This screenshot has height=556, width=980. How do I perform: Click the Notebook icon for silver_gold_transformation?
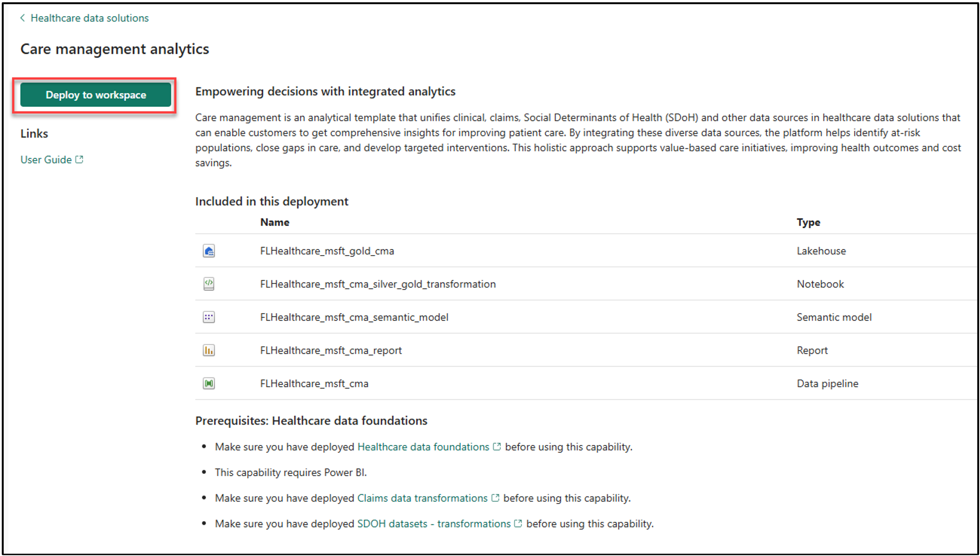[209, 284]
